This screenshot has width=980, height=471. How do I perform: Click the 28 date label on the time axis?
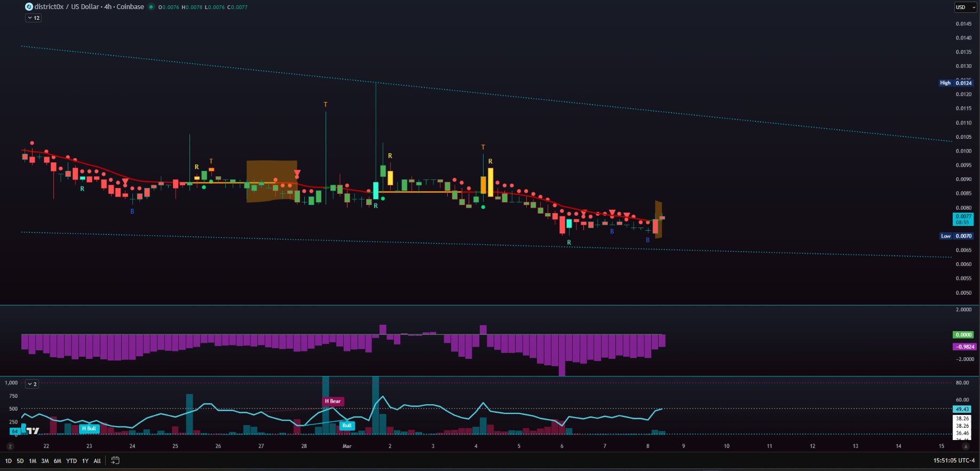click(304, 446)
